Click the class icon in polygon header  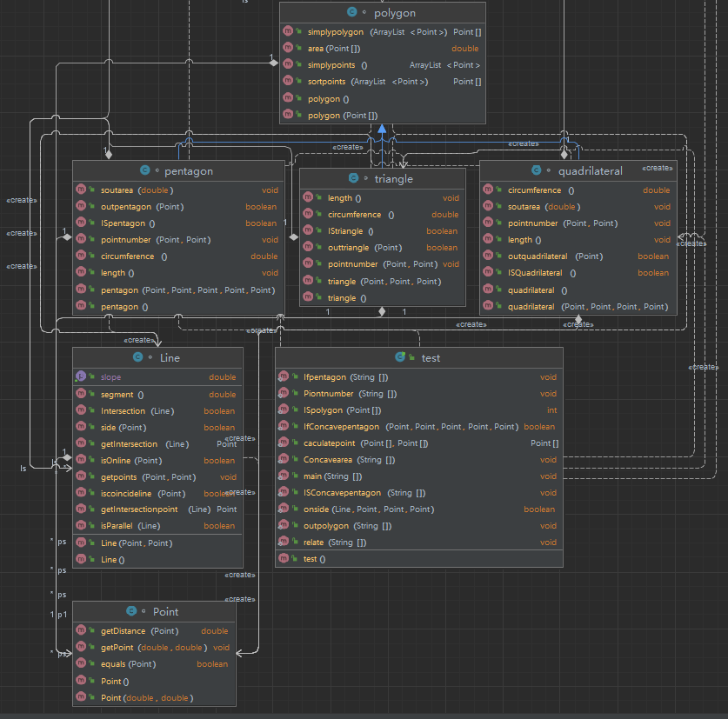pyautogui.click(x=351, y=13)
